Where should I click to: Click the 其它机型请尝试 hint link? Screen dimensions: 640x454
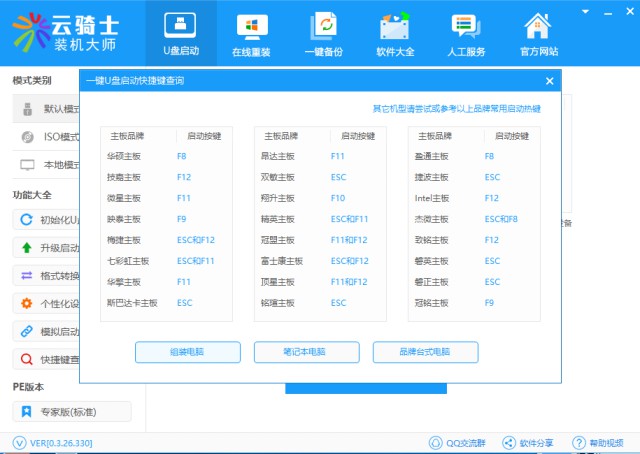pos(456,109)
